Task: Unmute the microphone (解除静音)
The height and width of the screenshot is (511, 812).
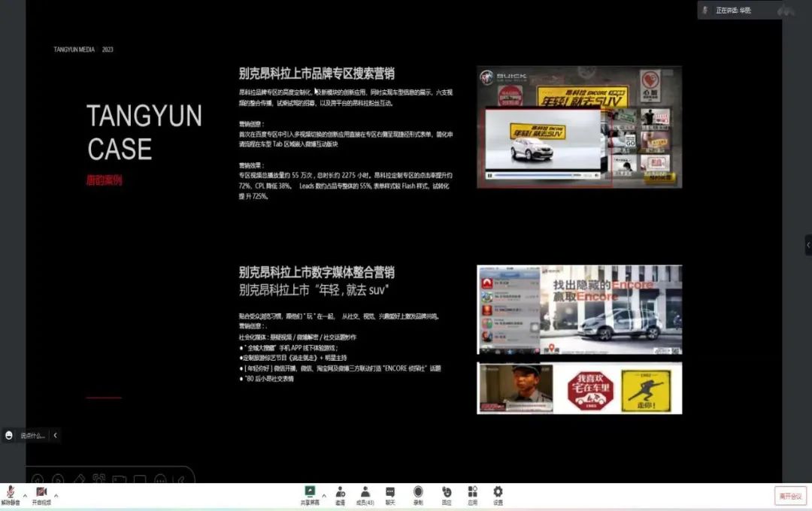Action: [11, 495]
